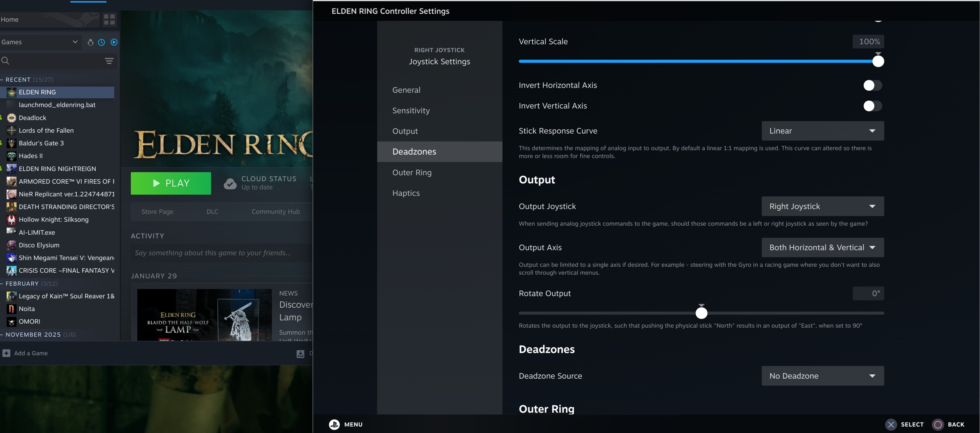
Task: Click the ready-to-play filter icon
Action: [x=114, y=42]
